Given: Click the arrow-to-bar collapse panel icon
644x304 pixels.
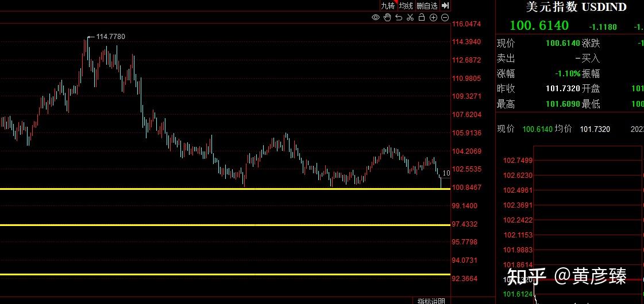Looking at the screenshot, I should [x=445, y=6].
